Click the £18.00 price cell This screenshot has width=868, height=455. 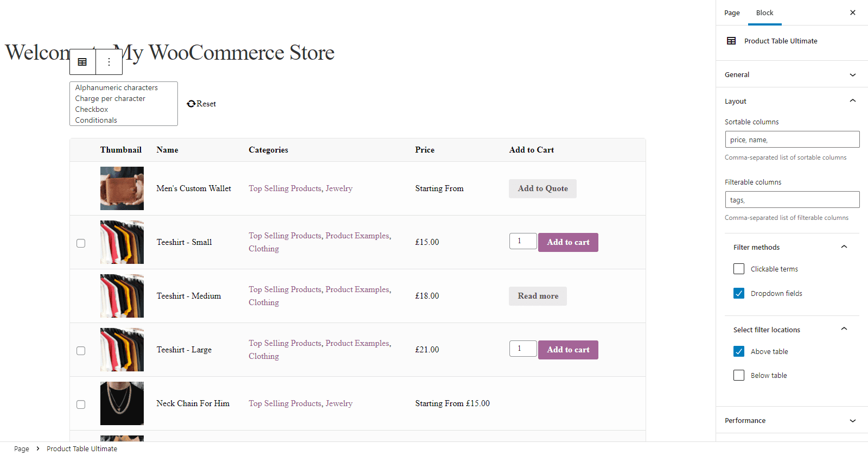tap(427, 296)
